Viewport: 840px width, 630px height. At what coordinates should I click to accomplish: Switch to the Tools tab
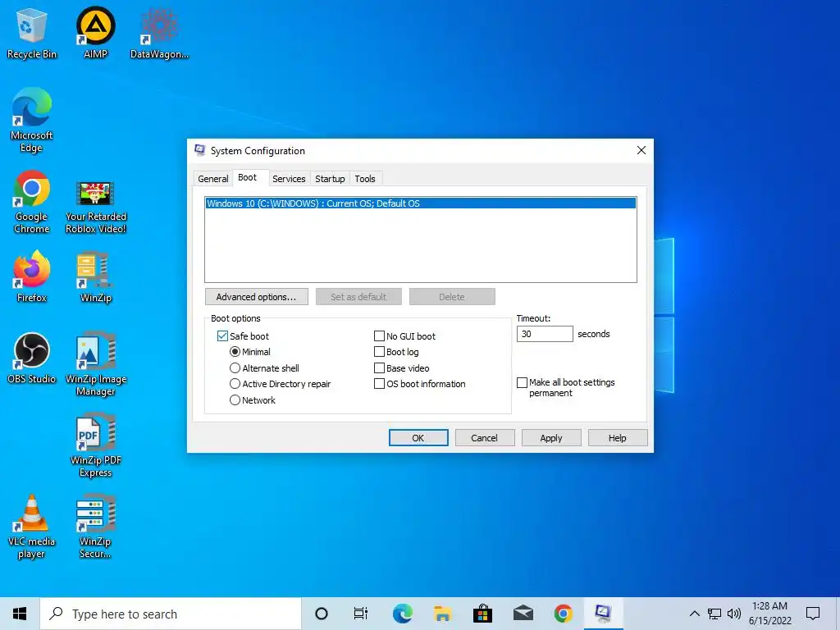[x=365, y=179]
